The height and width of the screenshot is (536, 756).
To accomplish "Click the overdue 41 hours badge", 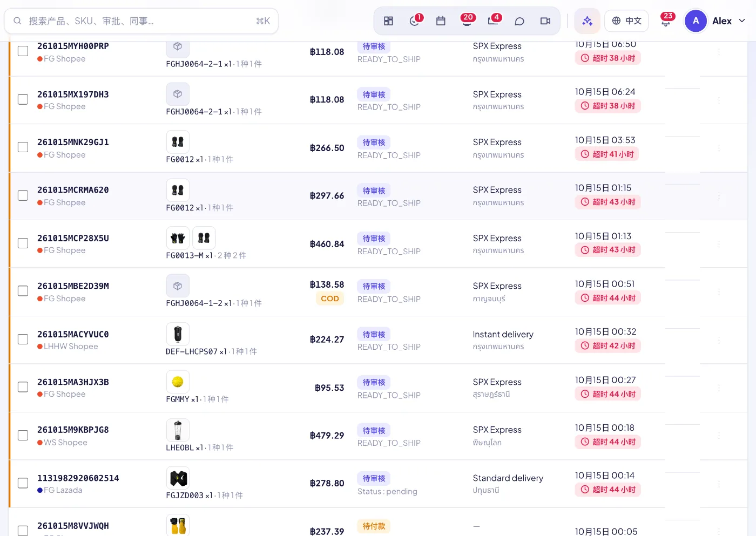I will [607, 154].
